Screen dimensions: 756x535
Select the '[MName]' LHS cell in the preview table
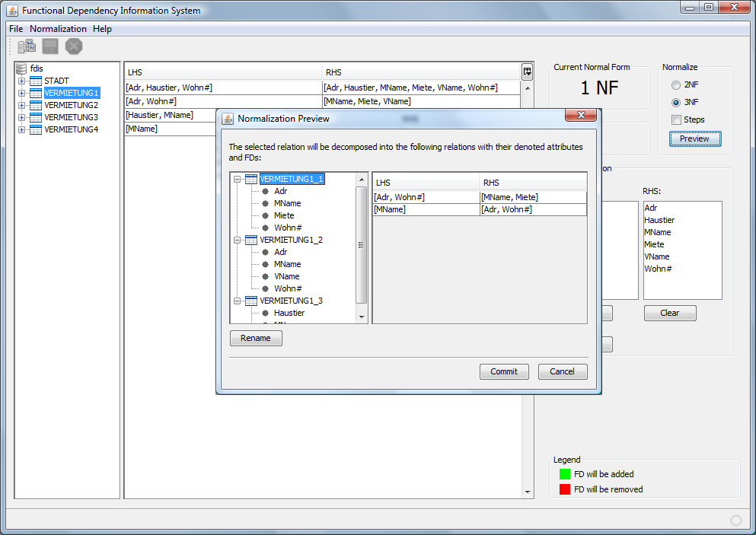(x=426, y=210)
